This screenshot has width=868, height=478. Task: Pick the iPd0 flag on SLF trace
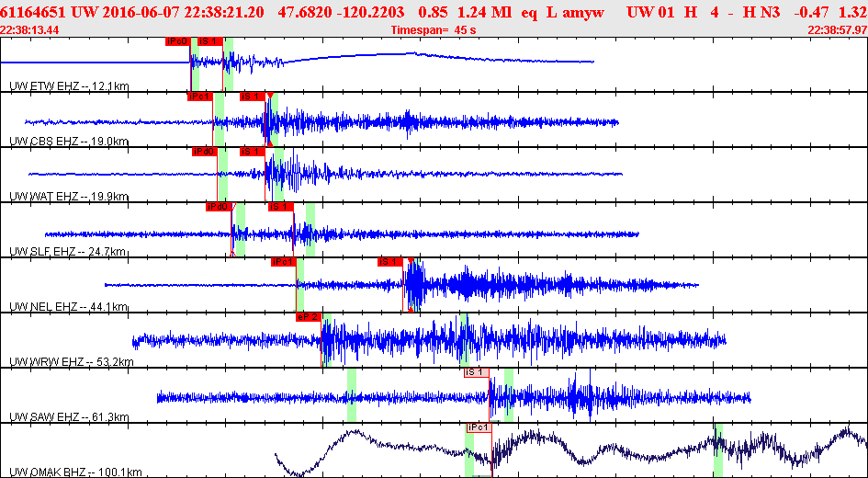point(218,207)
